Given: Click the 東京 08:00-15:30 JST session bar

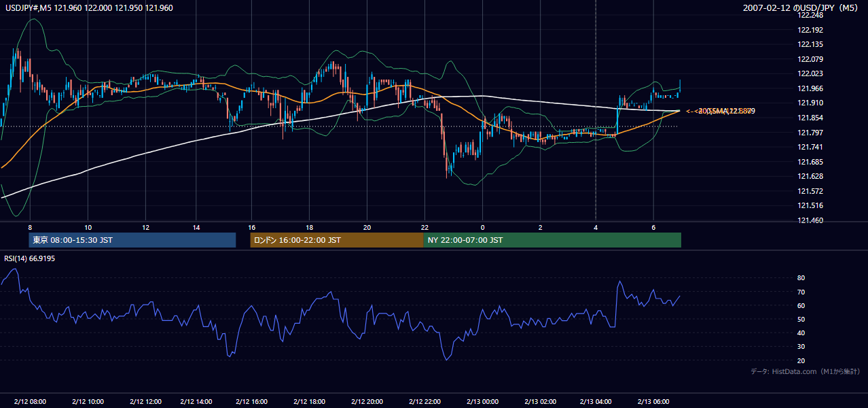Looking at the screenshot, I should pos(132,240).
